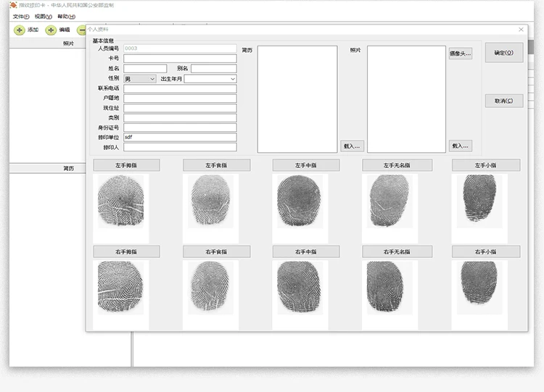Click the 右手食指 button
544x392 pixels.
pos(216,251)
